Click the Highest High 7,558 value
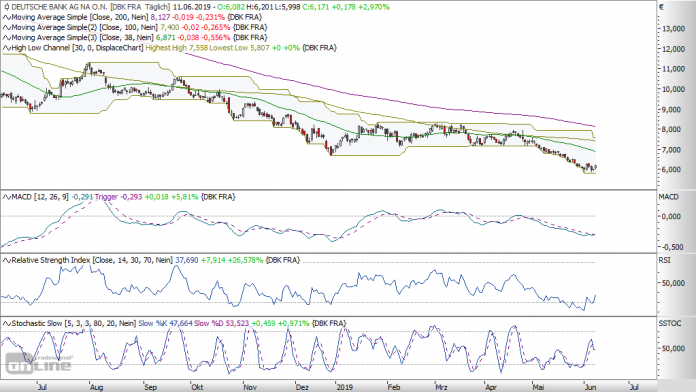Viewport: 696px width, 392px height. point(177,48)
